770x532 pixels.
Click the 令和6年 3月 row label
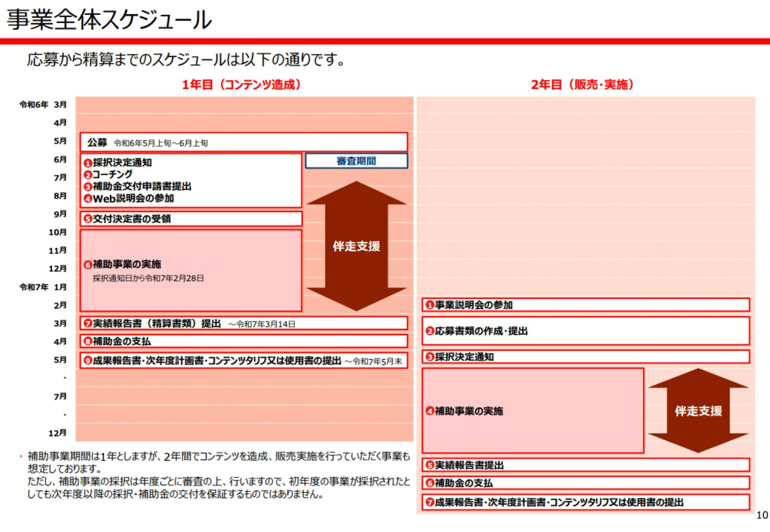point(43,104)
